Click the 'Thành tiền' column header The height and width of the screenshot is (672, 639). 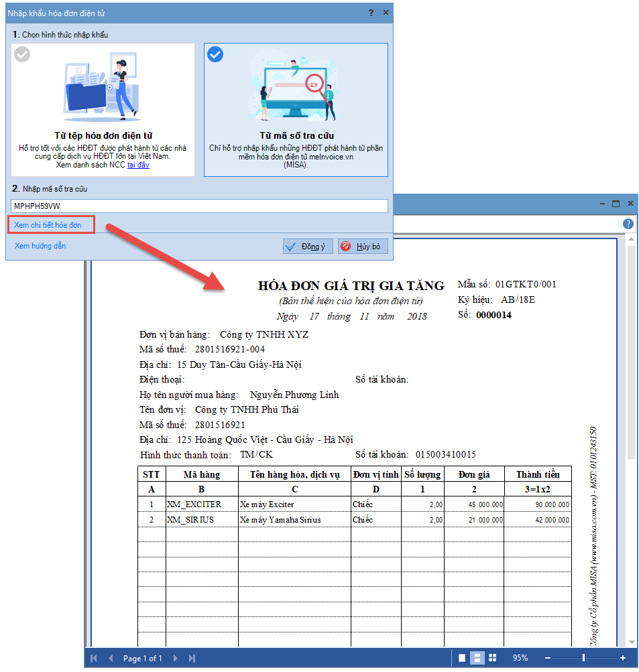pyautogui.click(x=538, y=474)
